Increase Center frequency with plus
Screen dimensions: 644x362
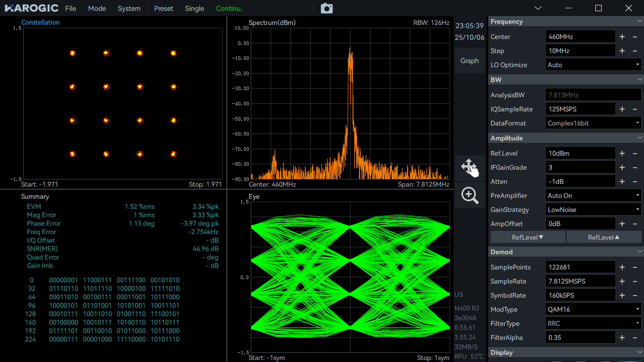622,37
